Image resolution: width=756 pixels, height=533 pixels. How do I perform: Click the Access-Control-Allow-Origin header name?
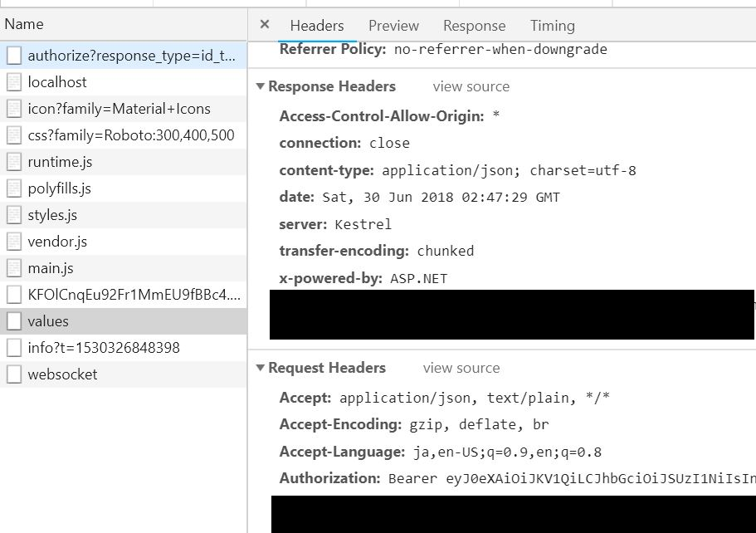382,116
